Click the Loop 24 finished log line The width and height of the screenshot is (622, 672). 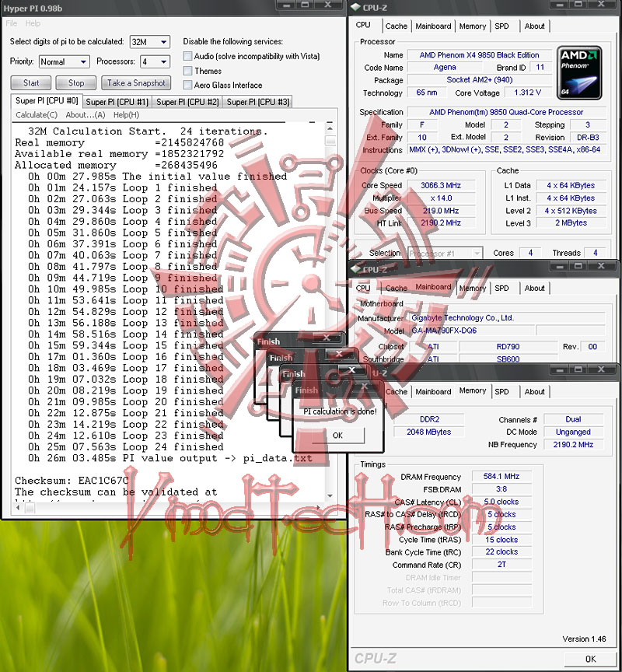125,447
